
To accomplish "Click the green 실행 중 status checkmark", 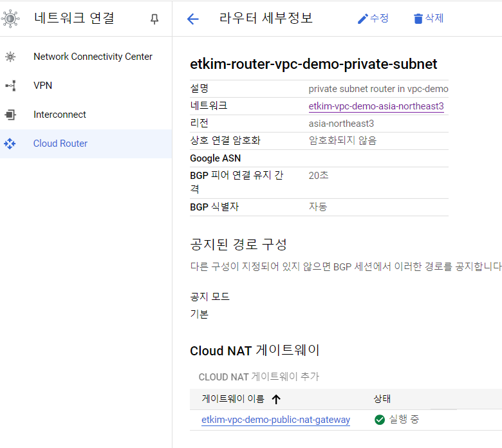I will tap(379, 420).
